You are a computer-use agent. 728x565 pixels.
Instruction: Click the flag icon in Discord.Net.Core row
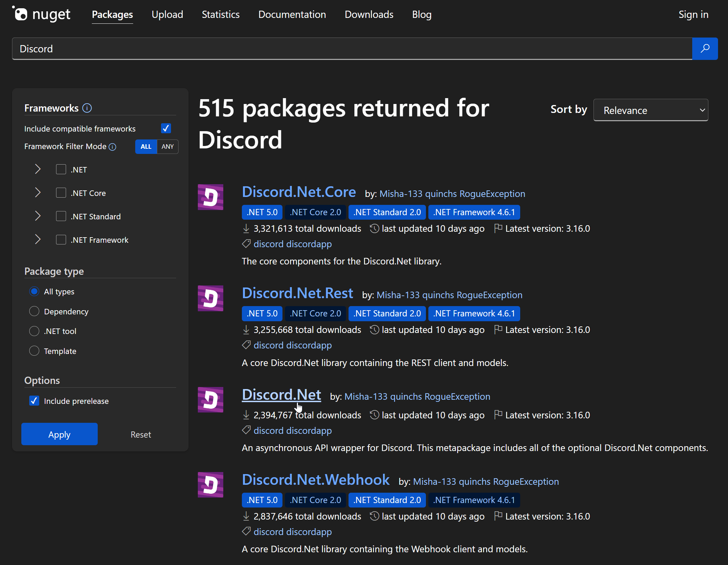click(498, 228)
